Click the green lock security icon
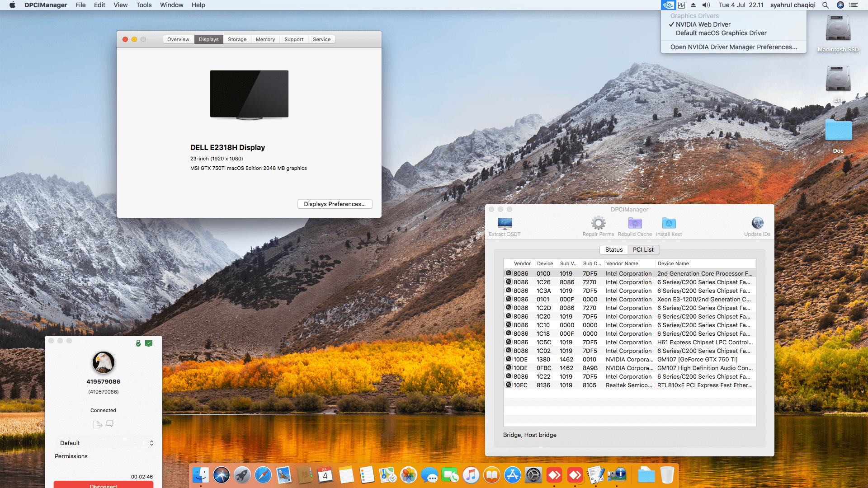This screenshot has width=868, height=488. tap(138, 343)
